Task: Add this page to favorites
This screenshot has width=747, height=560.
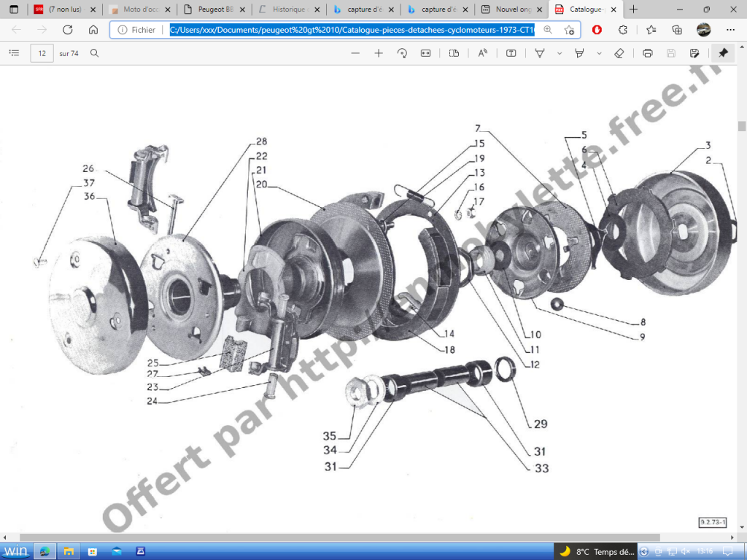Action: pos(569,30)
